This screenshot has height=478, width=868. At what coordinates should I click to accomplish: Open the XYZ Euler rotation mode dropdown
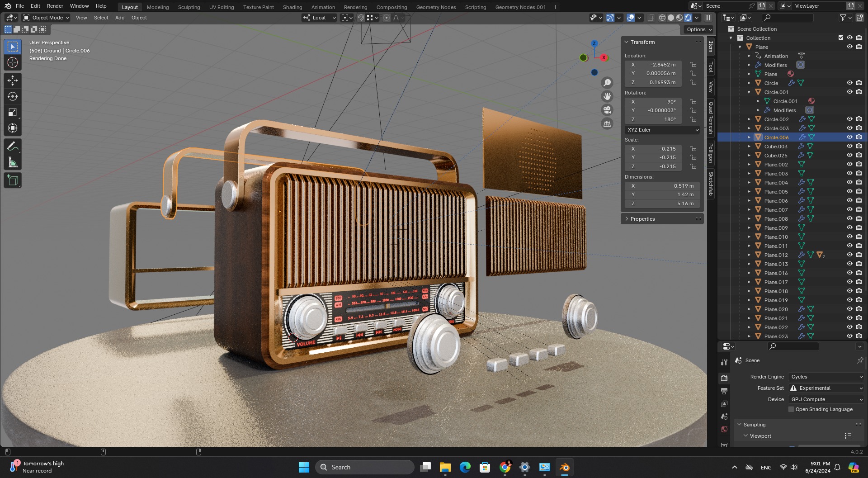pos(662,130)
